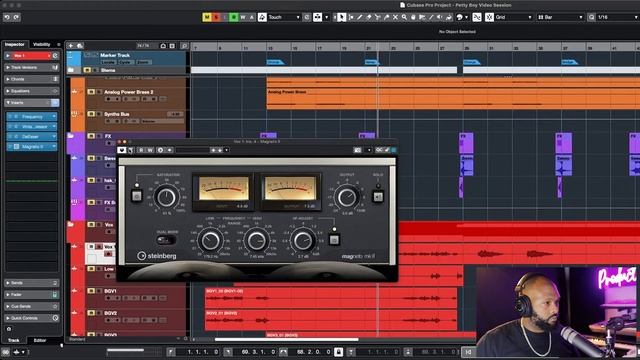Image resolution: width=640 pixels, height=360 pixels.
Task: Expand the Chords inspector section
Action: (x=32, y=79)
